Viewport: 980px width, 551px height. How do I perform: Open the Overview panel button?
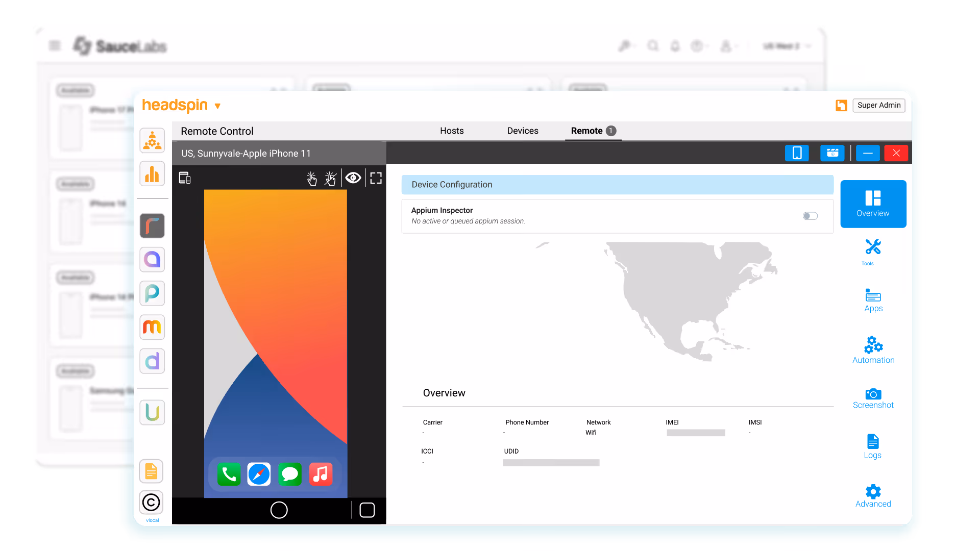click(873, 204)
